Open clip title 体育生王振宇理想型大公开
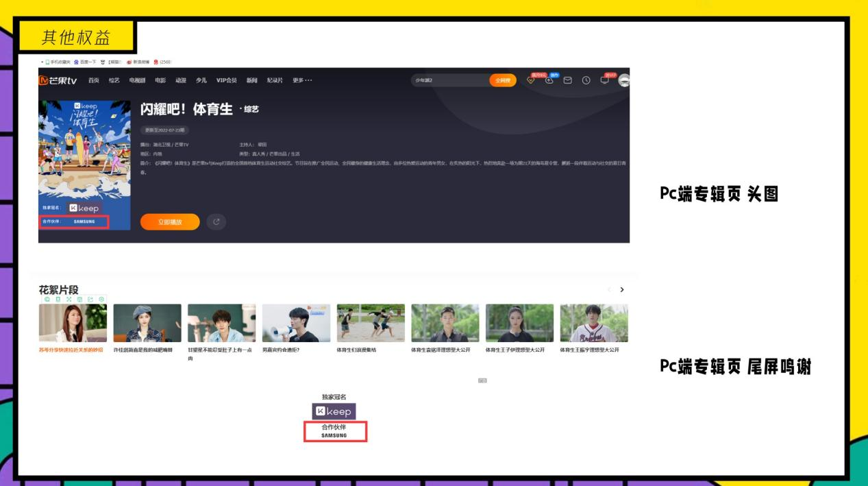This screenshot has height=486, width=868. [590, 350]
